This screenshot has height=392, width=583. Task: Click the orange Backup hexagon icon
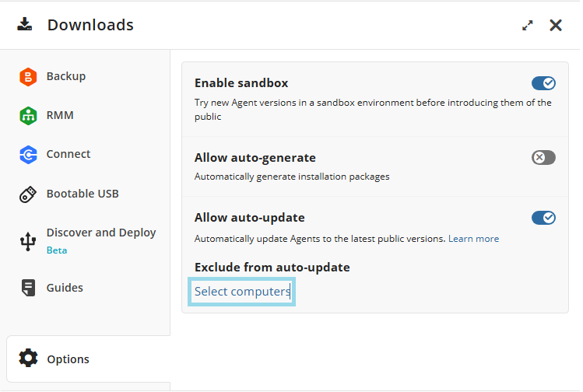click(x=28, y=76)
